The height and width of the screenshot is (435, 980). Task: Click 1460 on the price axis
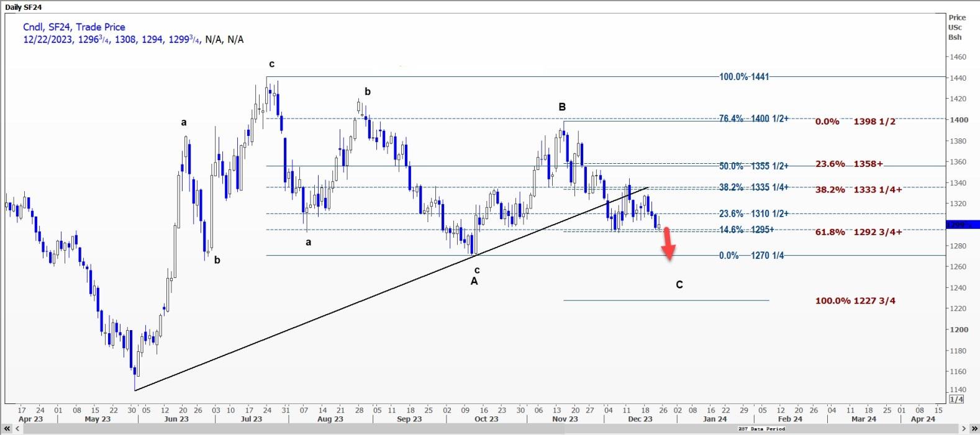[x=958, y=57]
